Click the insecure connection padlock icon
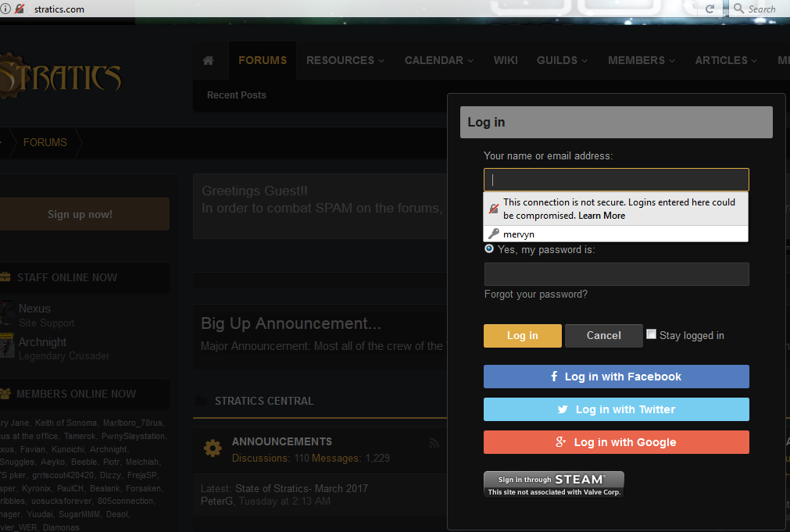Image resolution: width=790 pixels, height=532 pixels. click(x=20, y=9)
